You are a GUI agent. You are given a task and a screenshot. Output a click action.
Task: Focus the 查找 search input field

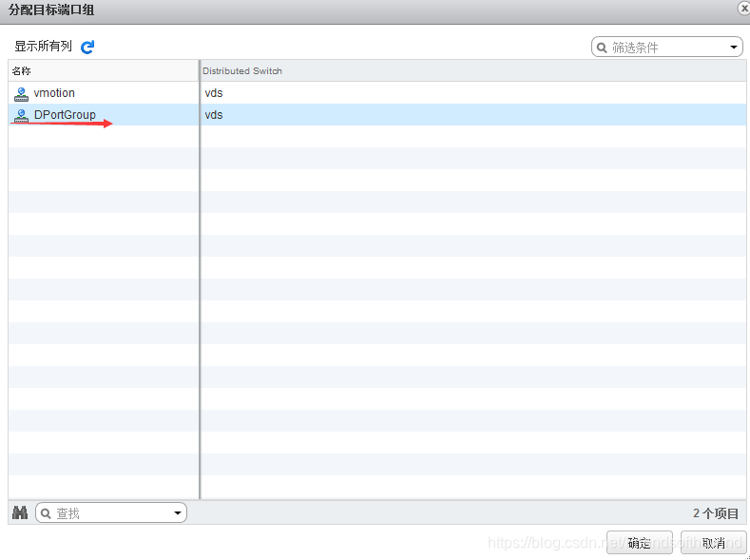113,513
